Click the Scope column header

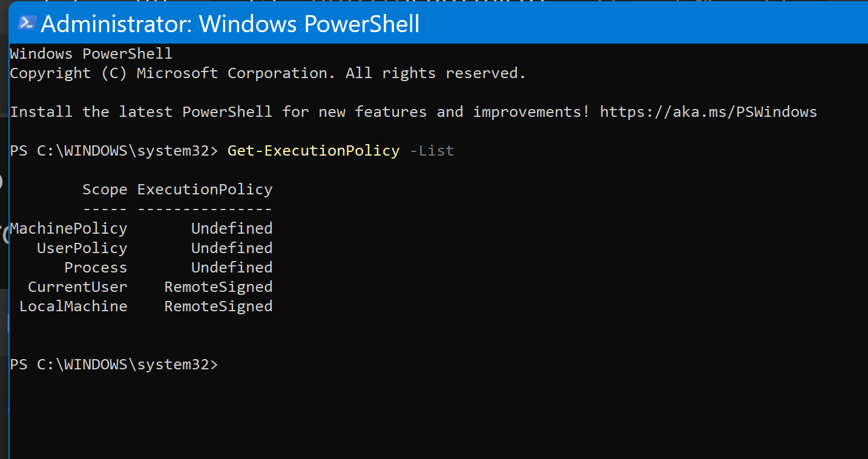pos(105,190)
